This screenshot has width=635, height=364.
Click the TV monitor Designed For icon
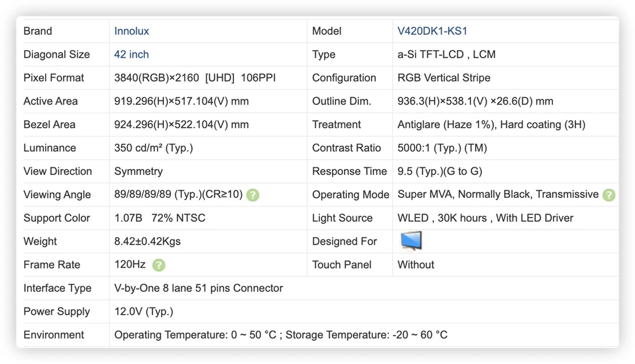tap(411, 241)
